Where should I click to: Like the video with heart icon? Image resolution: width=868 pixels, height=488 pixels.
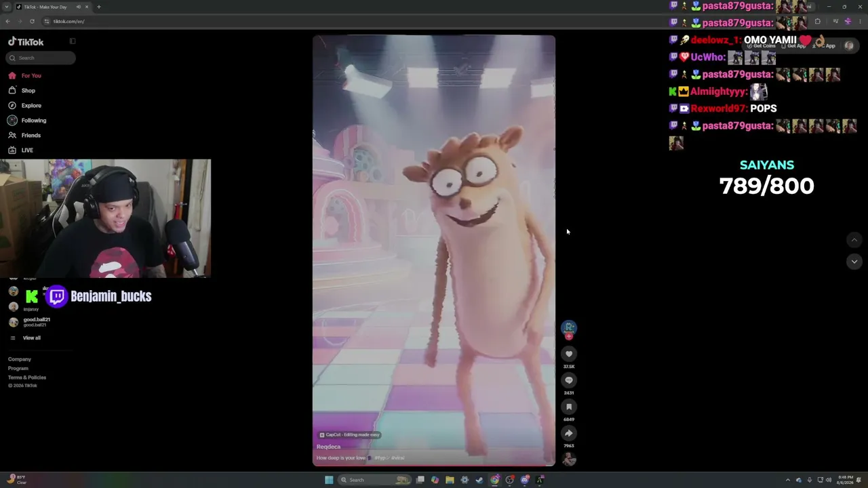click(569, 354)
